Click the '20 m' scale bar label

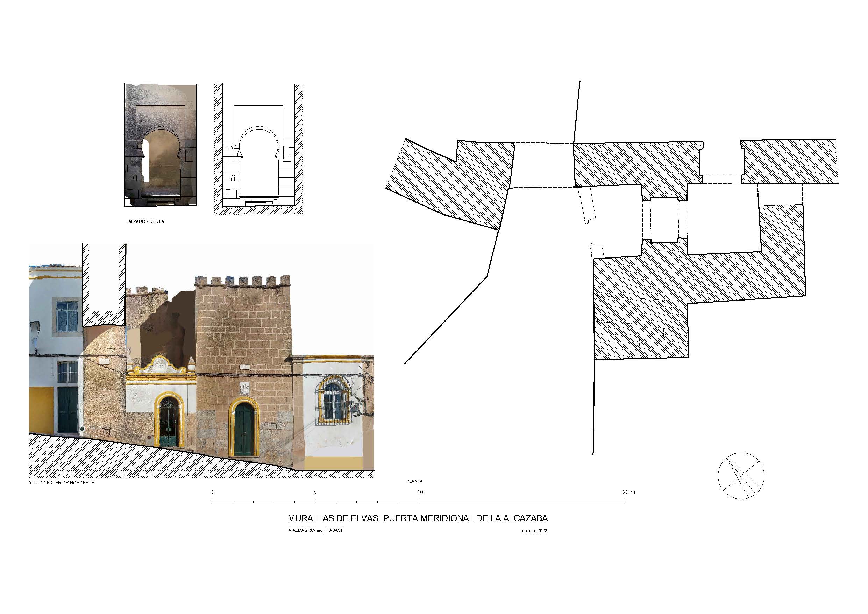coord(629,492)
